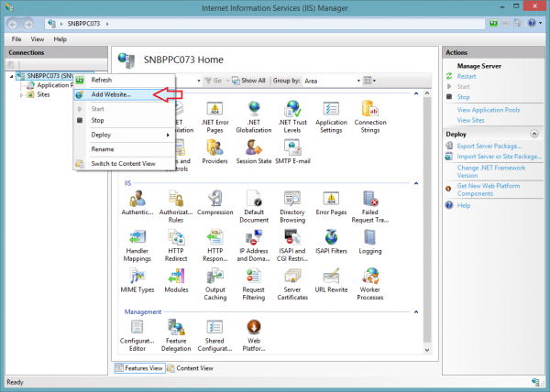Open Directory Browsing feature
Viewport: 550px width, 392px height.
tap(292, 207)
